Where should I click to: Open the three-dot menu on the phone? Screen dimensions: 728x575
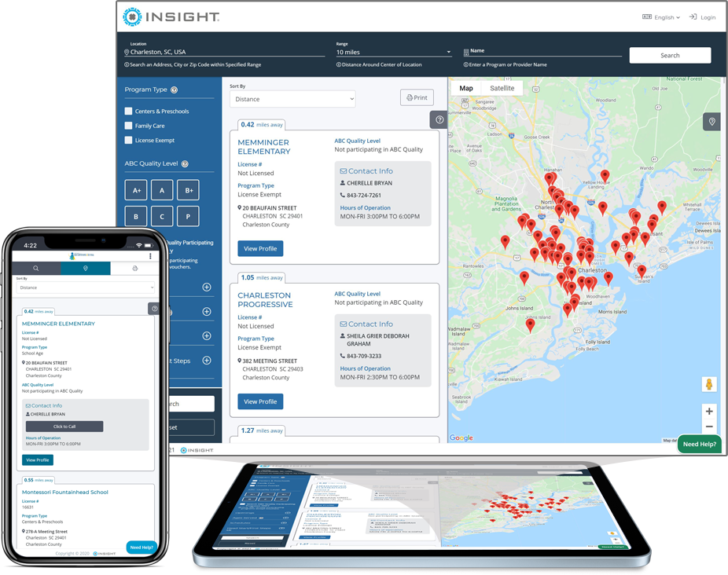coord(150,256)
